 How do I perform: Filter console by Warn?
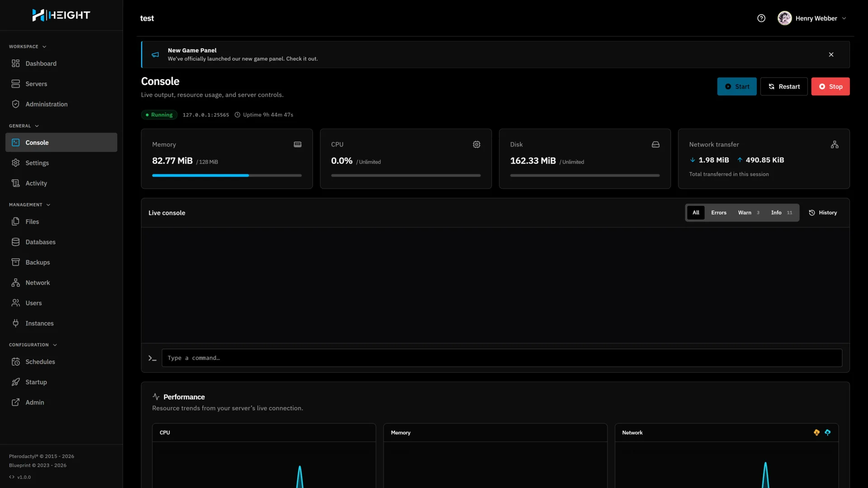(749, 213)
